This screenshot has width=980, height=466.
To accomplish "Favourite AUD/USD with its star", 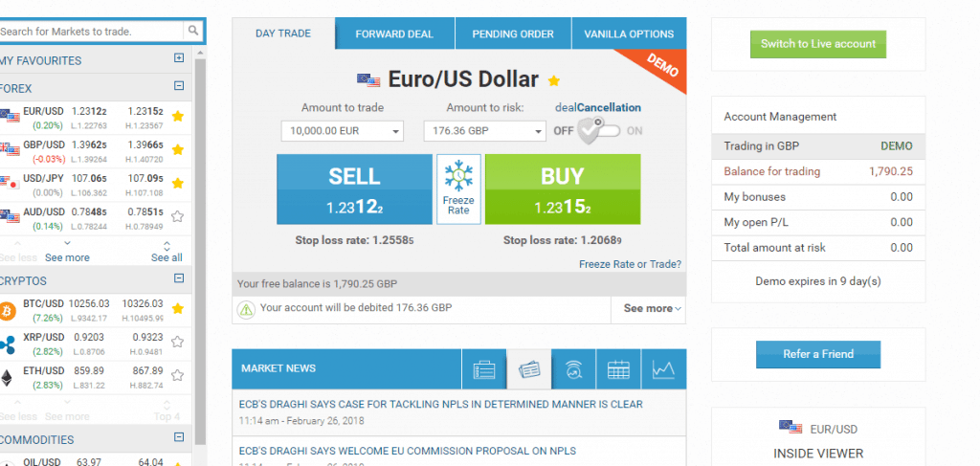I will point(177,217).
